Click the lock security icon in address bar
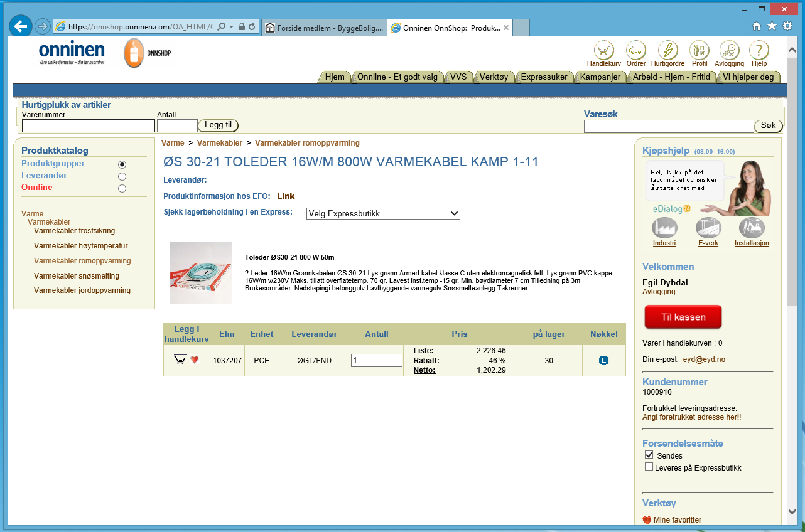805x532 pixels. (x=242, y=27)
